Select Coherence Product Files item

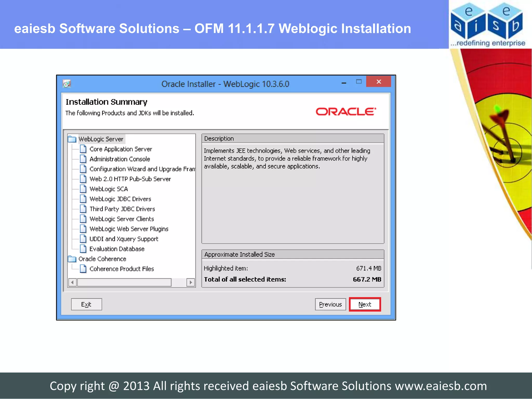click(122, 269)
